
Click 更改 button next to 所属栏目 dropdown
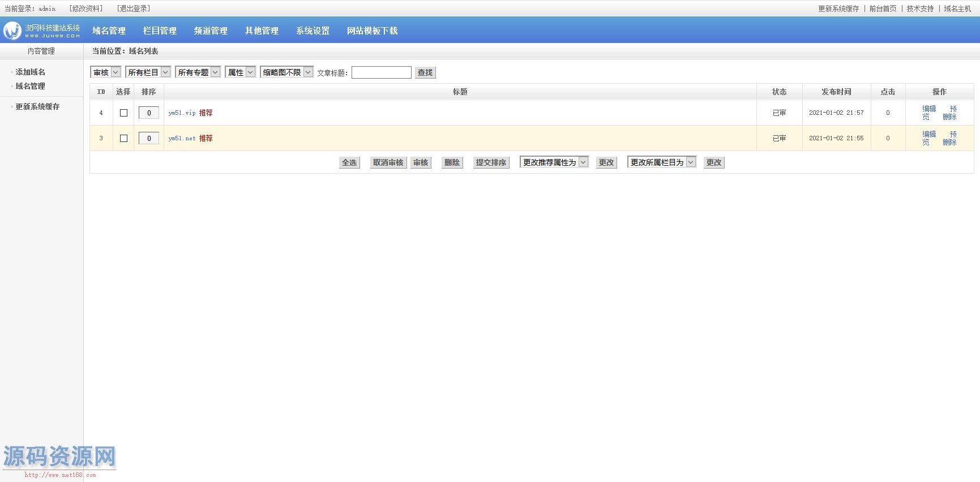coord(714,162)
